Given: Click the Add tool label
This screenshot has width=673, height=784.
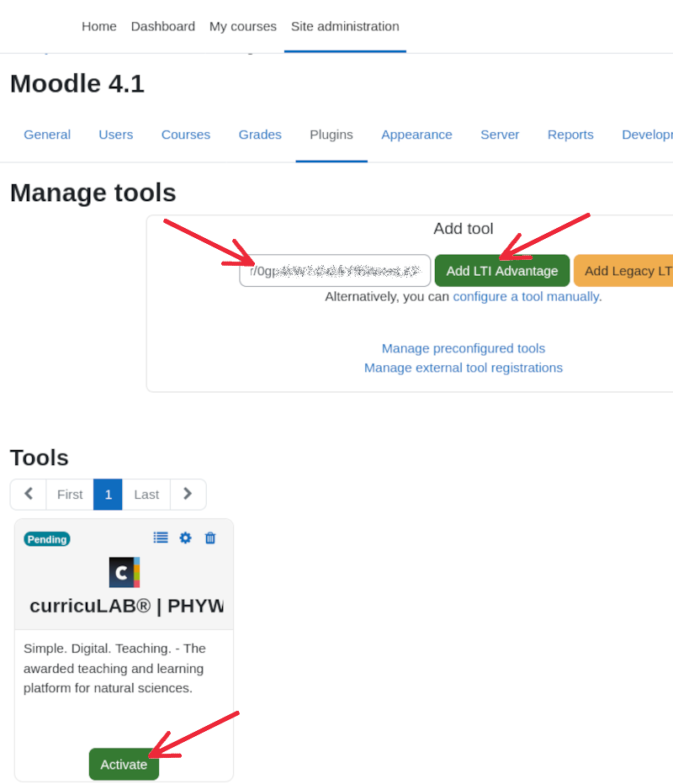Looking at the screenshot, I should click(x=464, y=229).
